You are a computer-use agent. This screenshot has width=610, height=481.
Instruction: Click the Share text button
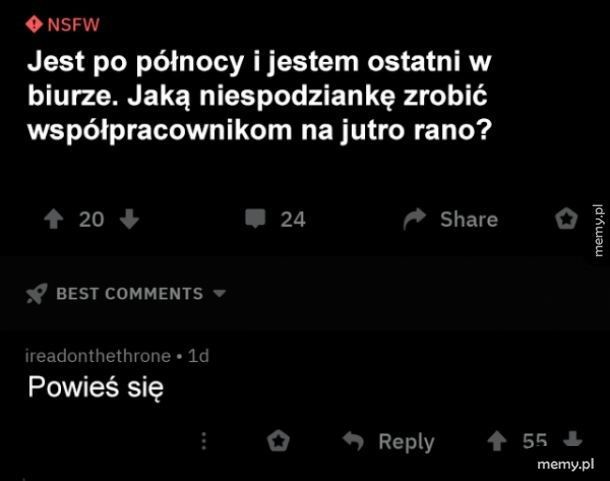[469, 219]
